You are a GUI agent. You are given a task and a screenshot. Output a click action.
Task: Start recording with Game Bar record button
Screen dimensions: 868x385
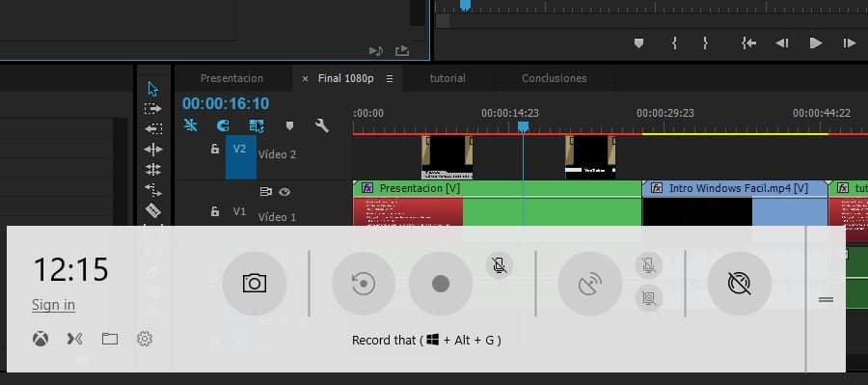pos(441,284)
